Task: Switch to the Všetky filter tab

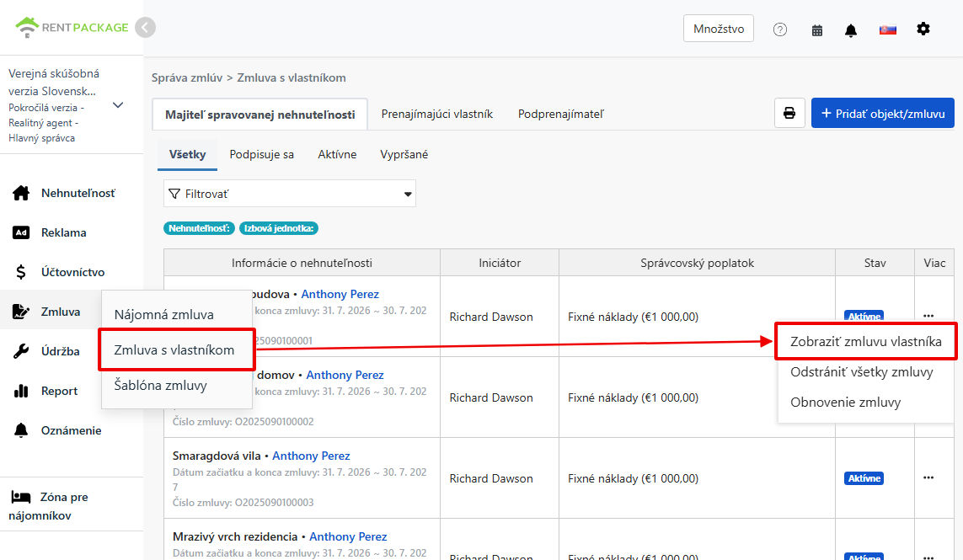Action: pos(187,154)
